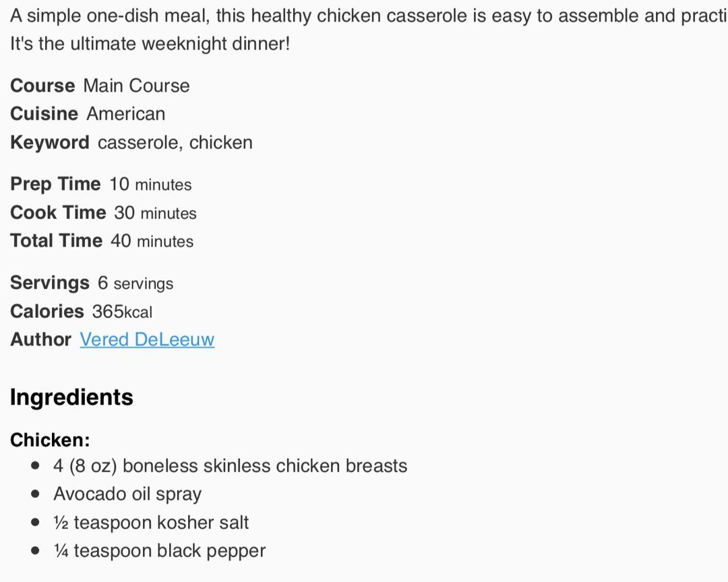Click the 'simple one-dish meal' description line
This screenshot has width=728, height=582.
point(364,16)
